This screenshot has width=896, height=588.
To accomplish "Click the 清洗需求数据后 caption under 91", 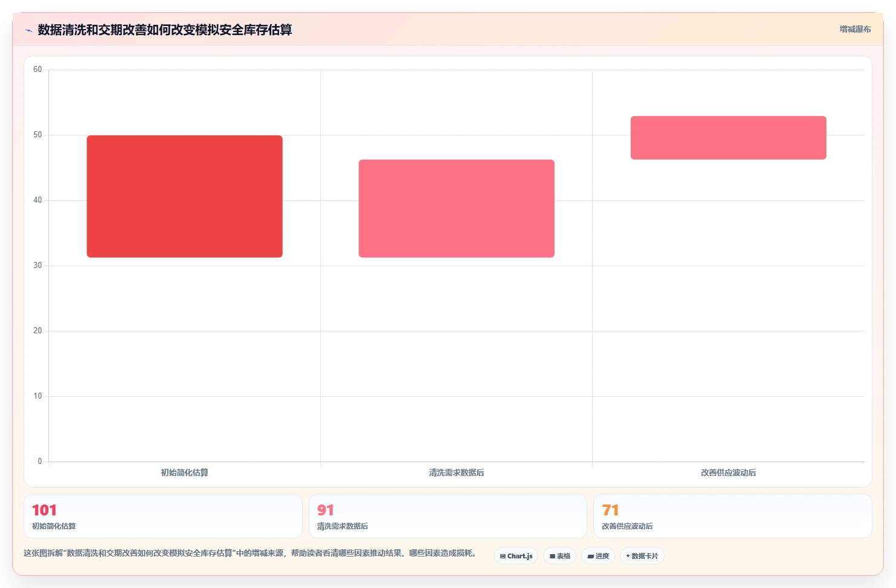I will tap(343, 526).
